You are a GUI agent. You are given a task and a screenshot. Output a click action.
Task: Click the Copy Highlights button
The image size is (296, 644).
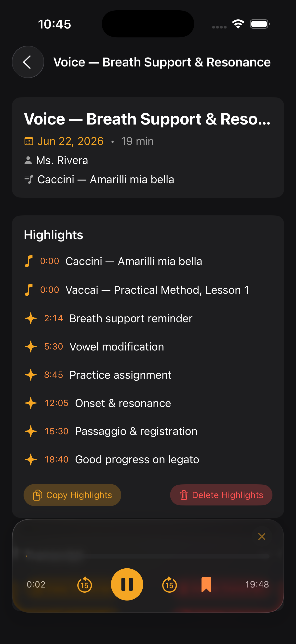(72, 495)
